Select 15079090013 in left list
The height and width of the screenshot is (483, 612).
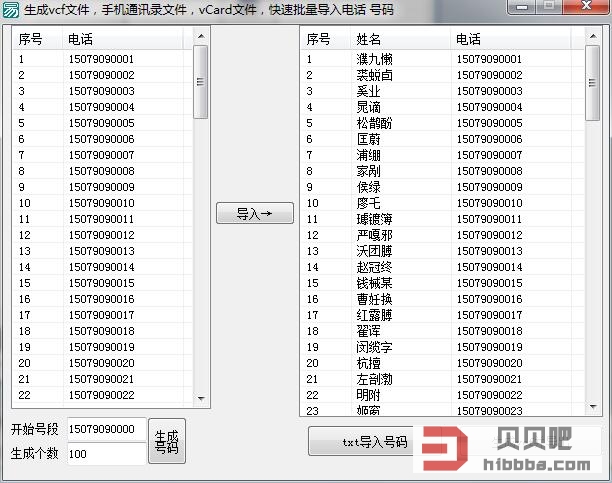pos(101,251)
